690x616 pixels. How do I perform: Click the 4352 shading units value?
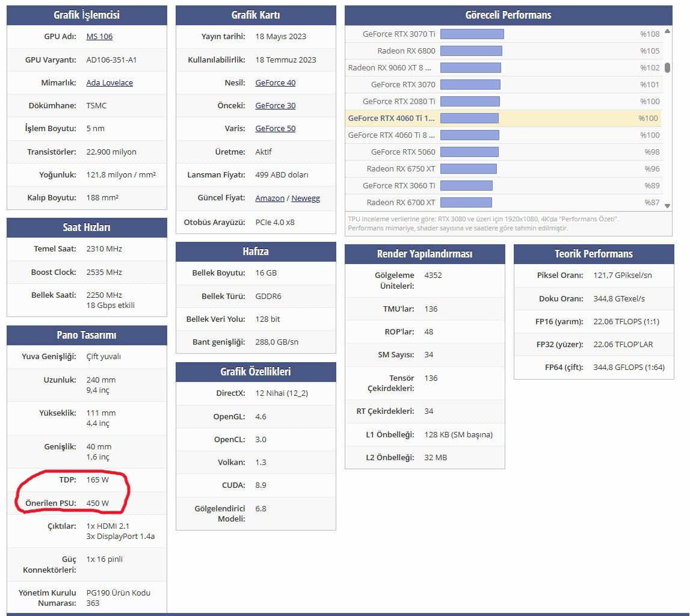[433, 275]
